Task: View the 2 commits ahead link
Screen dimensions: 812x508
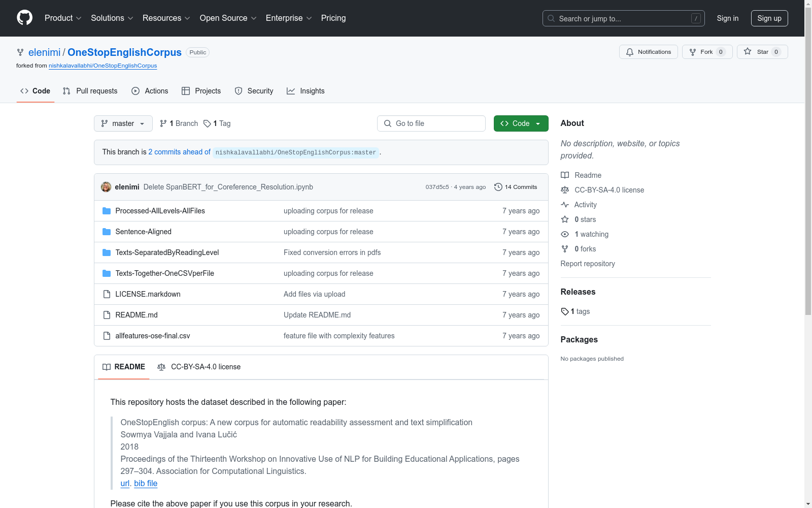Action: tap(180, 152)
